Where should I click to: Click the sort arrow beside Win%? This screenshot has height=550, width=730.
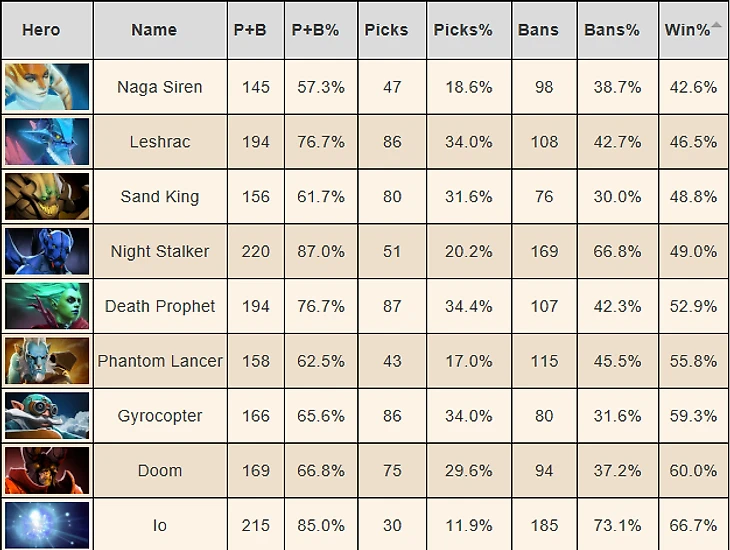(717, 25)
